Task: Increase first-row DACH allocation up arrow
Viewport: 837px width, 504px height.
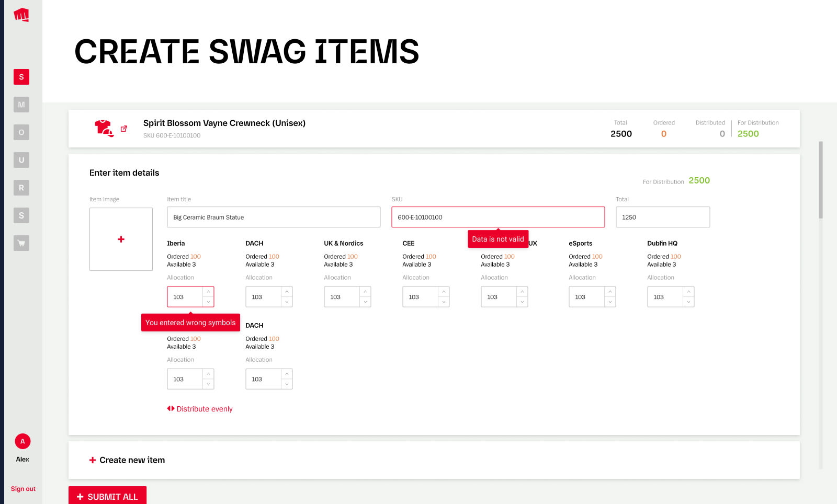Action: click(x=287, y=292)
